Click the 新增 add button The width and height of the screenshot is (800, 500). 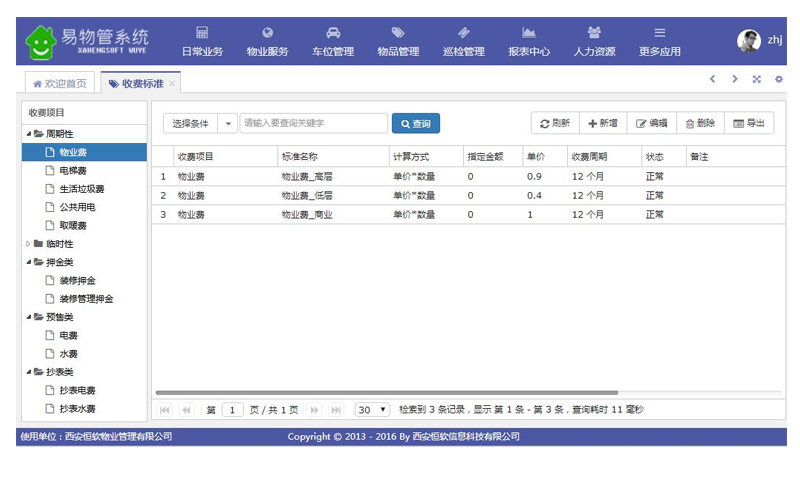coord(602,123)
